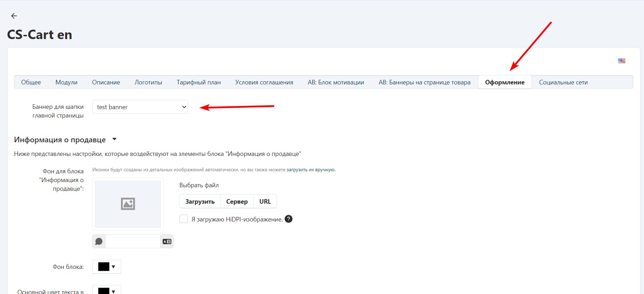Go to the Социальные сети tab
The width and height of the screenshot is (644, 294).
coord(563,82)
